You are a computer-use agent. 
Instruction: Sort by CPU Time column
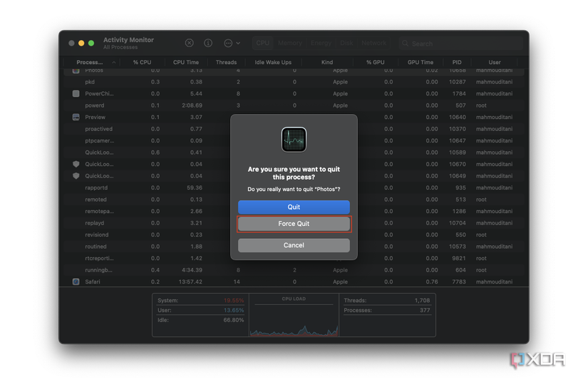(186, 62)
